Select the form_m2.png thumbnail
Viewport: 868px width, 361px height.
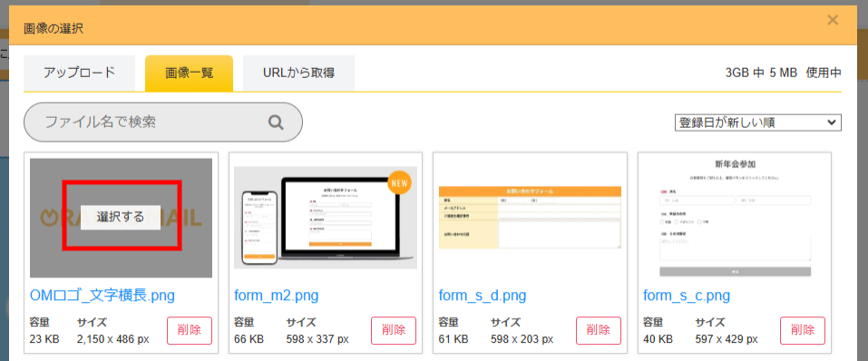coord(326,218)
